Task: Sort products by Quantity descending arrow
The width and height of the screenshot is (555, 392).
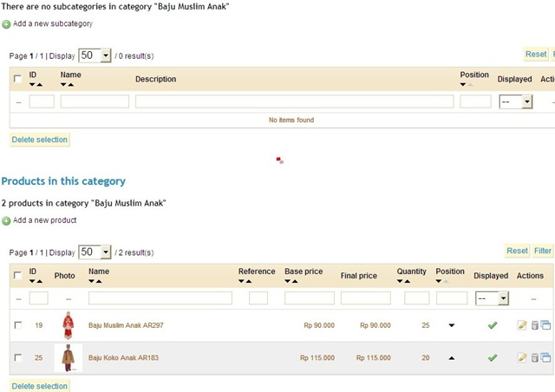Action: click(x=400, y=281)
